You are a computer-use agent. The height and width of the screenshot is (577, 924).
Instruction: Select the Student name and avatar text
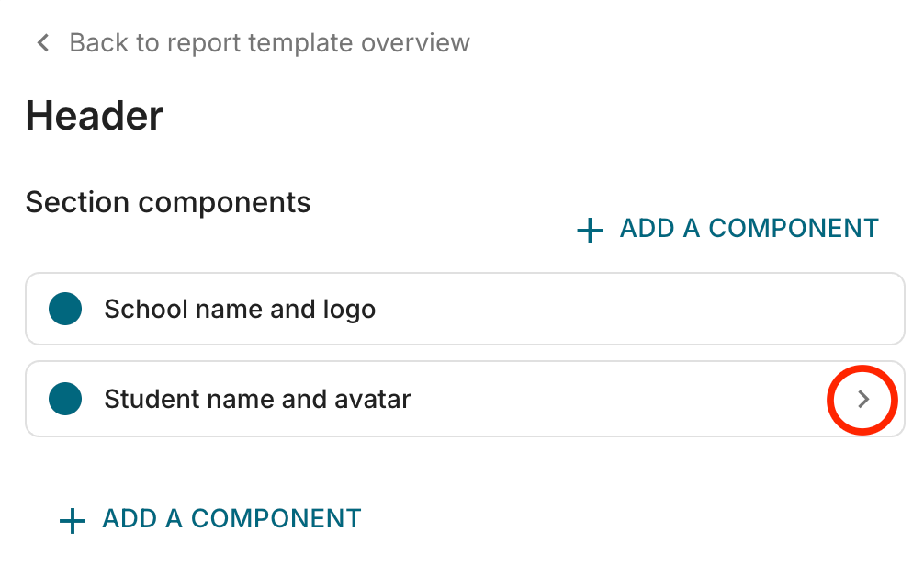[257, 399]
